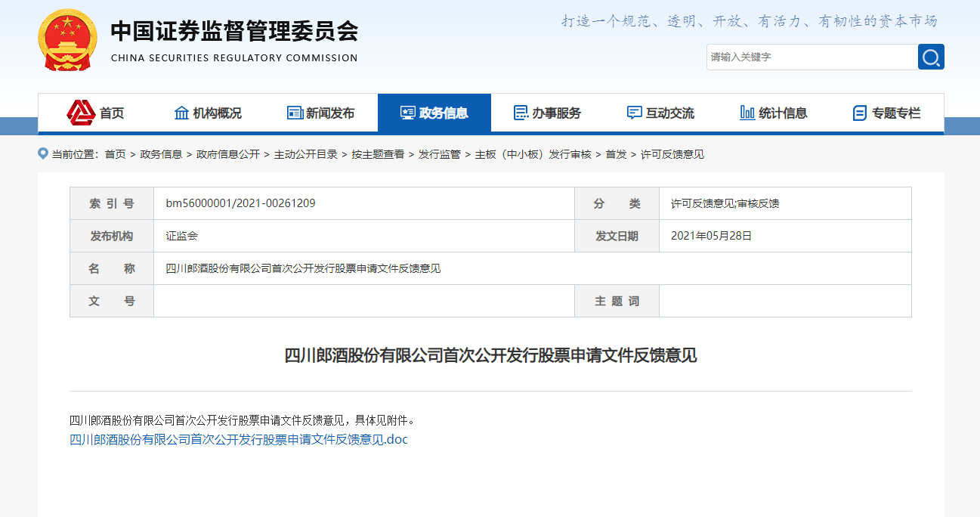Open 许可反馈意见 breadcrumb link
The image size is (980, 517).
[672, 154]
